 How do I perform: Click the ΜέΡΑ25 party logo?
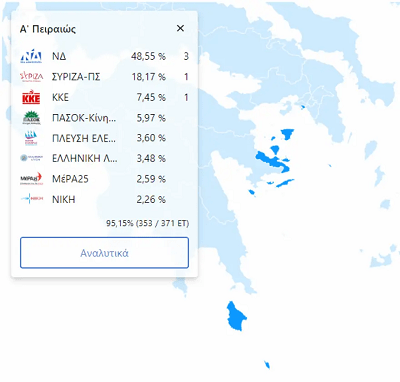click(x=31, y=179)
